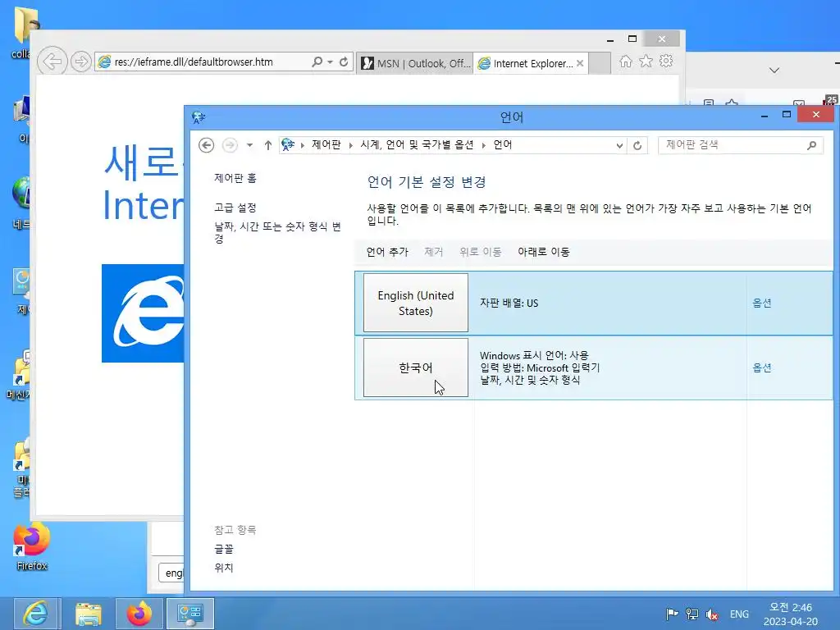Close the Internet Explorer tab
The image size is (840, 630).
pyautogui.click(x=580, y=63)
